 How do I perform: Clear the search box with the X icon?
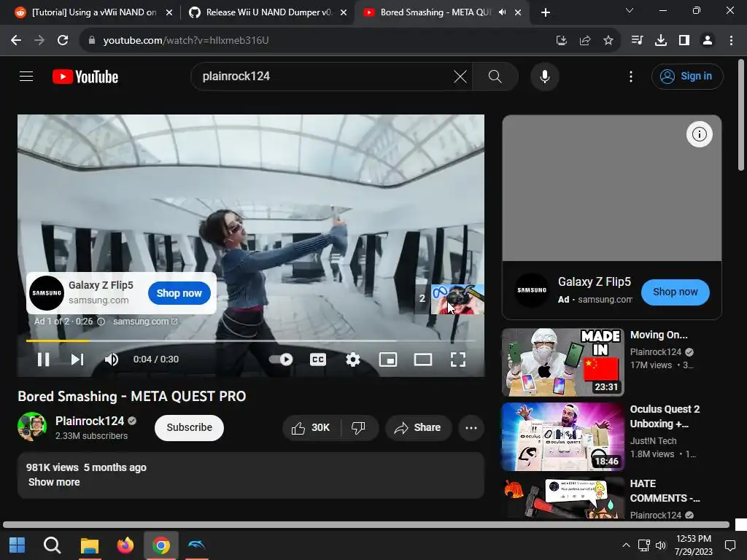(x=460, y=76)
